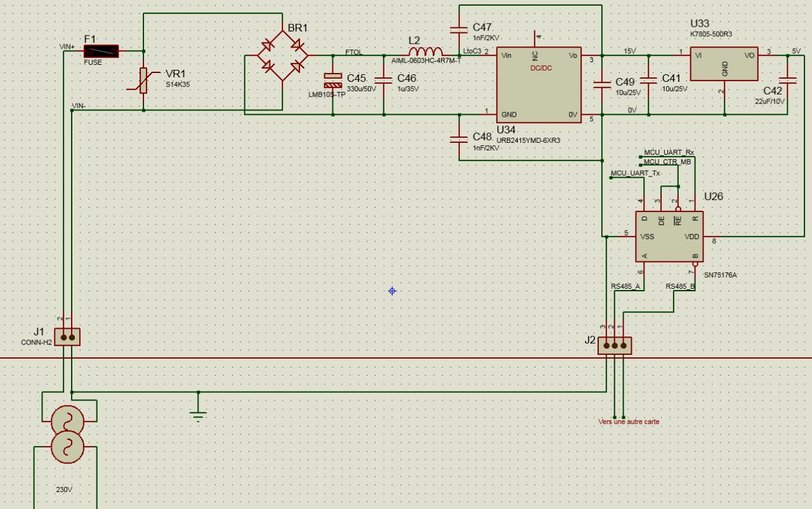Select the F1 fuse symbol
The height and width of the screenshot is (509, 812).
[101, 51]
